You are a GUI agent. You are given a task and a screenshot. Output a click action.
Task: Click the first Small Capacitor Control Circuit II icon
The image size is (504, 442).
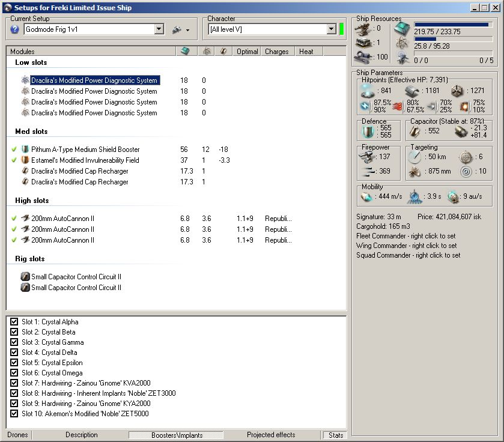(x=25, y=277)
